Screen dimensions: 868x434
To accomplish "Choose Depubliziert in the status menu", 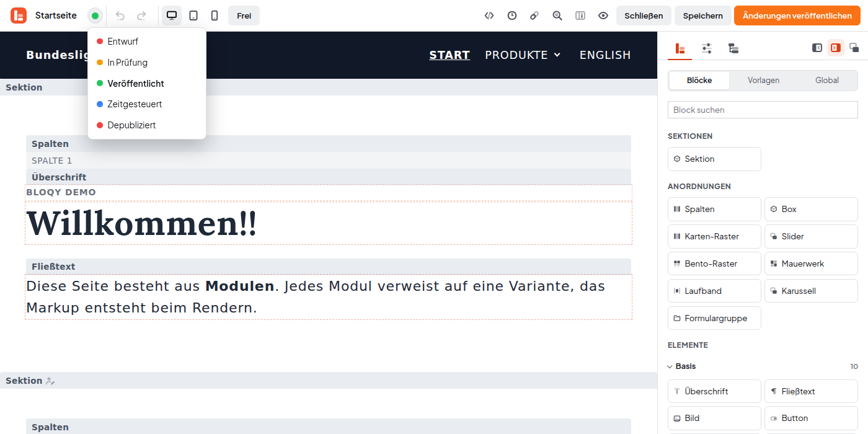I will click(147, 125).
